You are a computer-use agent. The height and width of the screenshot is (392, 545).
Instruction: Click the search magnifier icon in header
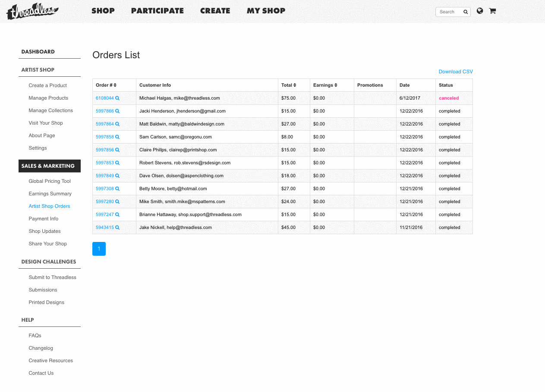[x=466, y=12]
